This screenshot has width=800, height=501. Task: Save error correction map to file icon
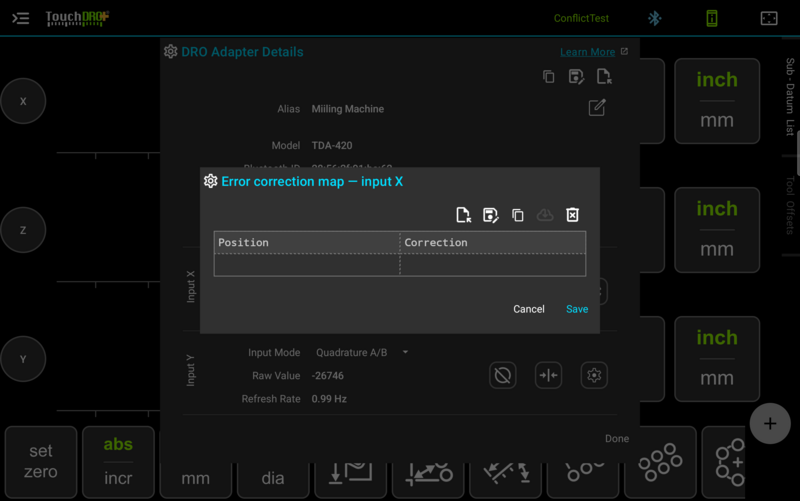tap(490, 215)
